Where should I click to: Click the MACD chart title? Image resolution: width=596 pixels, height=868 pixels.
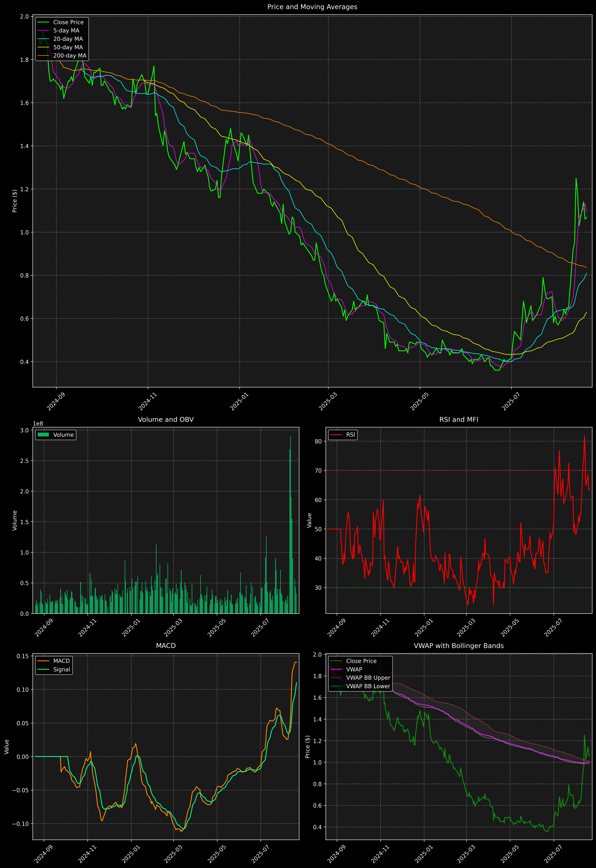[x=166, y=646]
